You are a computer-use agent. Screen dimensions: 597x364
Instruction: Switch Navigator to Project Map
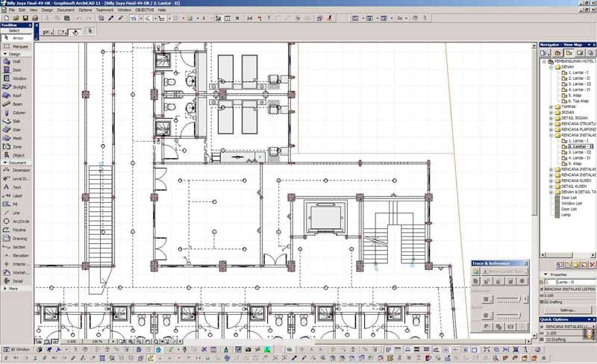pyautogui.click(x=557, y=53)
